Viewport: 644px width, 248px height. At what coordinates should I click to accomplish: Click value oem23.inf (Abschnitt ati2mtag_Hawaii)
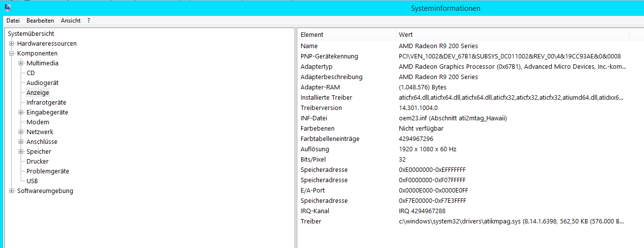point(452,118)
